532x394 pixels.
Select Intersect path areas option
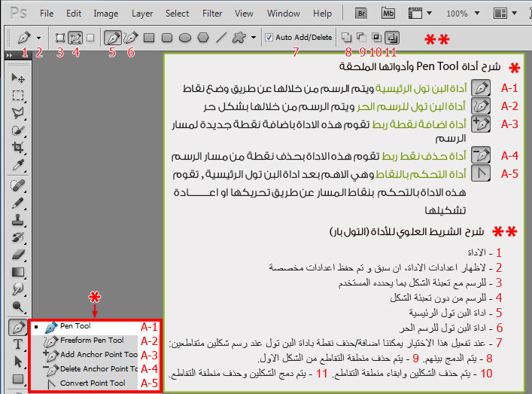(x=376, y=37)
